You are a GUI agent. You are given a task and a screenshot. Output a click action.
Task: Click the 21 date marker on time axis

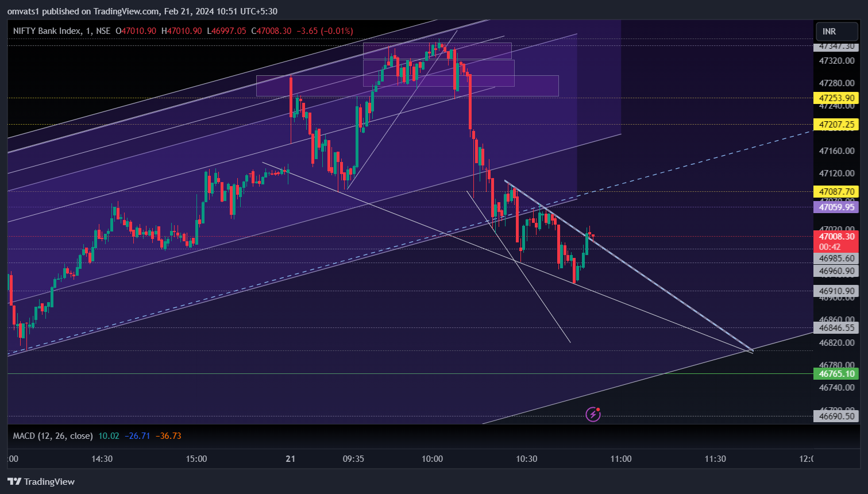pos(291,459)
